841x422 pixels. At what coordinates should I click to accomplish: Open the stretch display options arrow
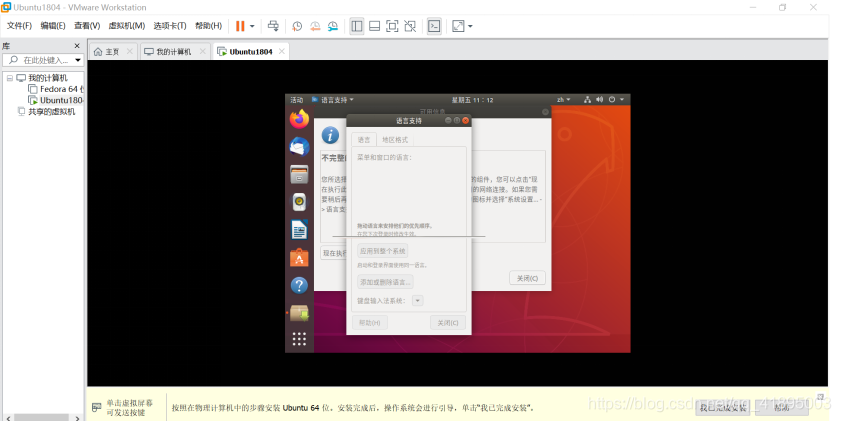[470, 26]
